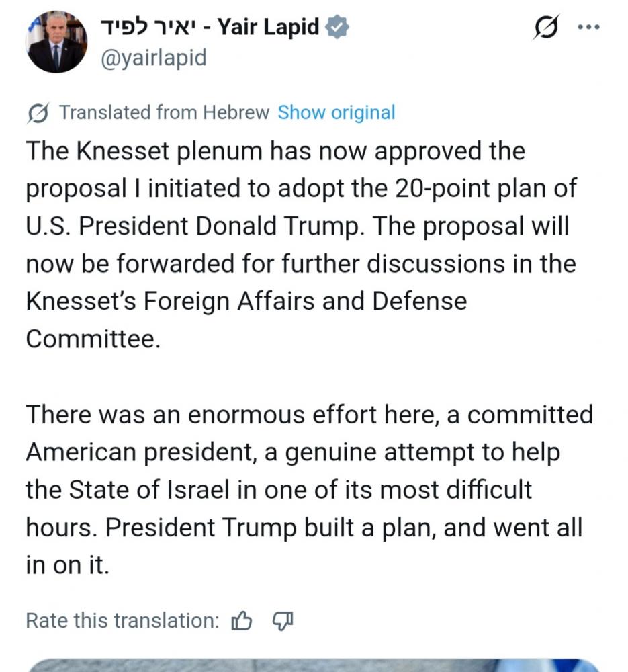Screen dimensions: 628x672
Task: Click the @yairlapid handle
Action: (x=152, y=58)
